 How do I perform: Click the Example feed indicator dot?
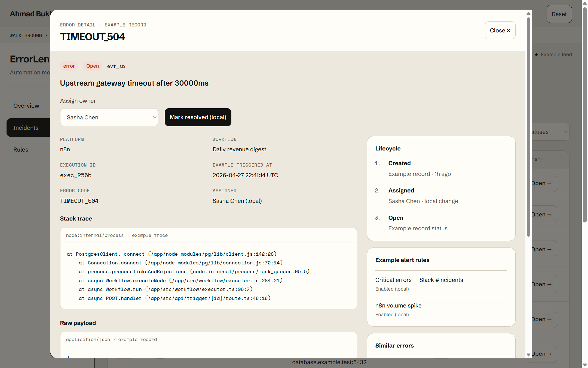(x=536, y=55)
